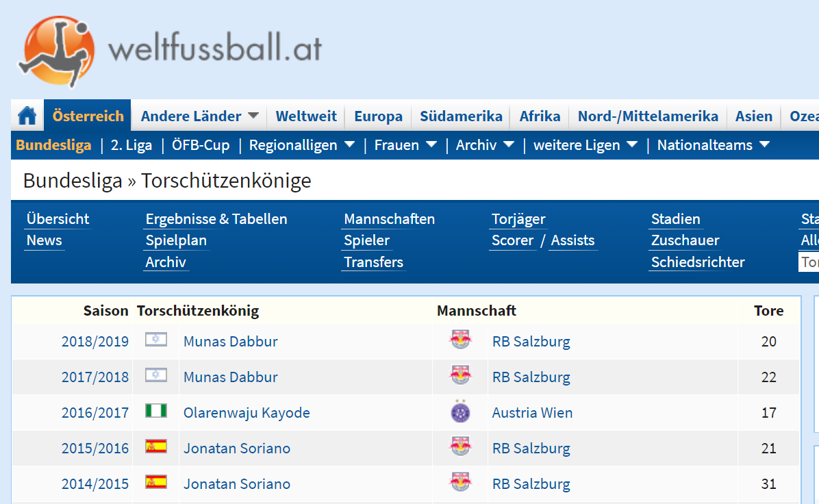This screenshot has width=819, height=504.
Task: Open the Weltweit menu
Action: point(306,116)
